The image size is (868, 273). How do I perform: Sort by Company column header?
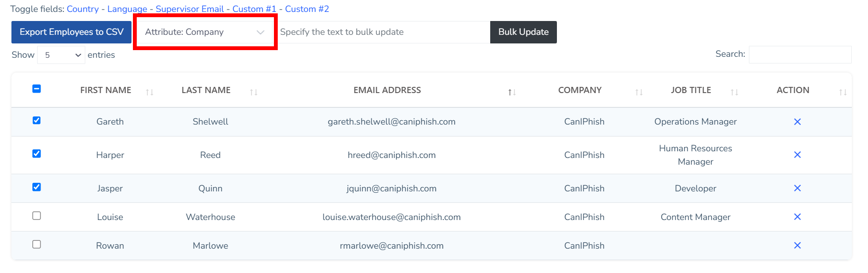[580, 90]
